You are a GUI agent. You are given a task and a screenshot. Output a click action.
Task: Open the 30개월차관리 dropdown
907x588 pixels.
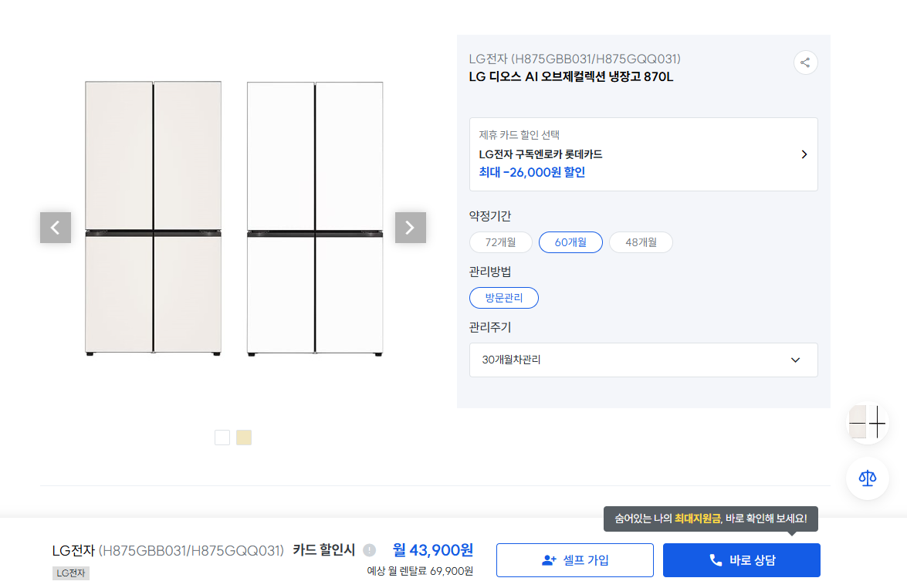tap(643, 360)
